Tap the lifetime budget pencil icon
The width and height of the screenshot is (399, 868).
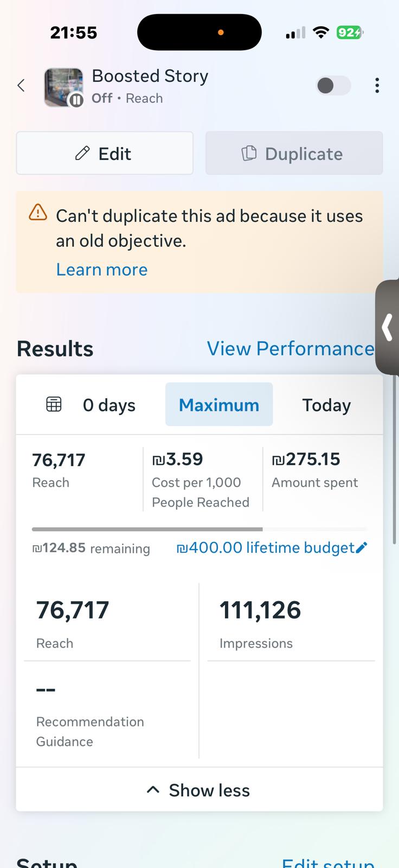tap(362, 547)
